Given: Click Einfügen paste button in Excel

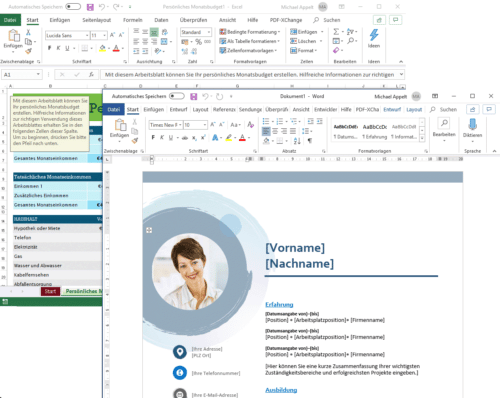Looking at the screenshot, I should (x=13, y=40).
